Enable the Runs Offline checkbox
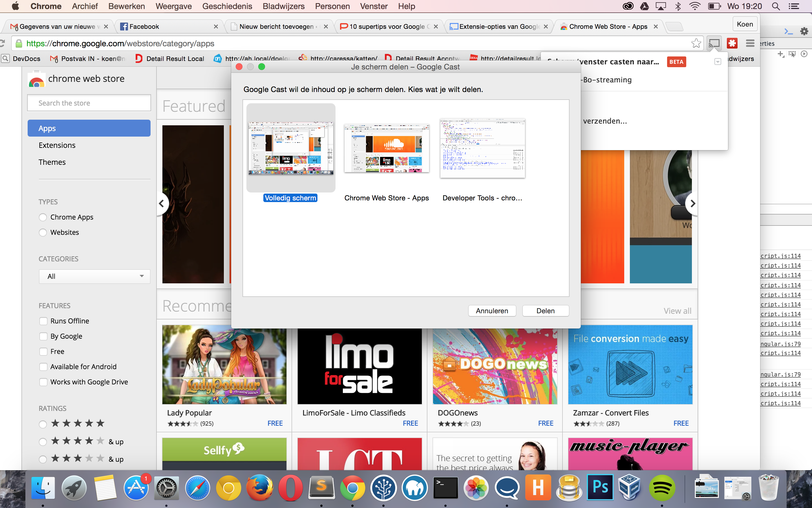The image size is (812, 508). pos(43,321)
